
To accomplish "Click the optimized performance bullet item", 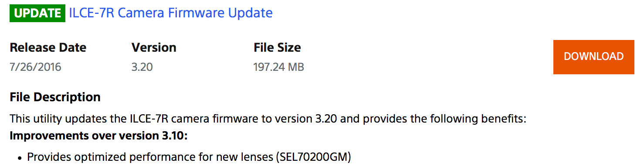I will (x=189, y=157).
